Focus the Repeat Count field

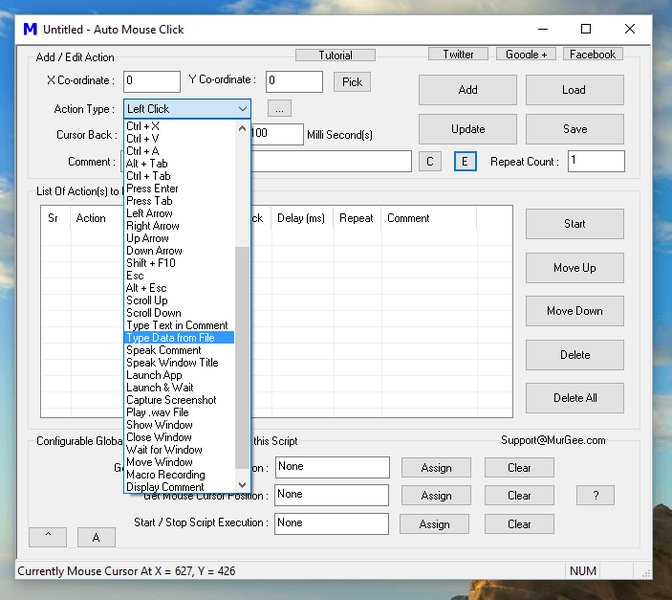pyautogui.click(x=596, y=161)
